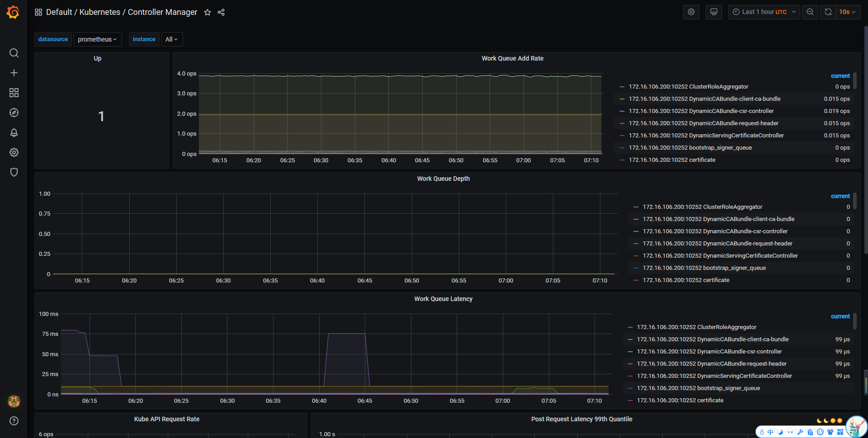Open the Default folder breadcrumb
Viewport: 868px width, 438px height.
(59, 12)
